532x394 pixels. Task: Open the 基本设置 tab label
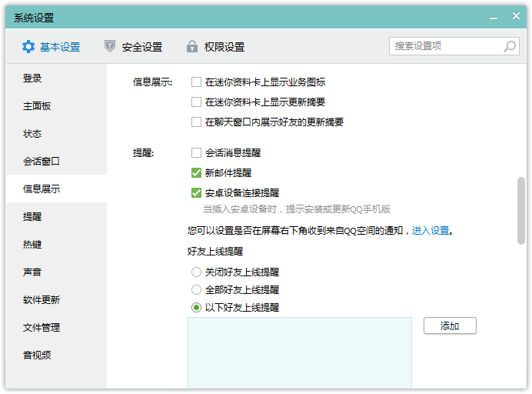coord(60,47)
